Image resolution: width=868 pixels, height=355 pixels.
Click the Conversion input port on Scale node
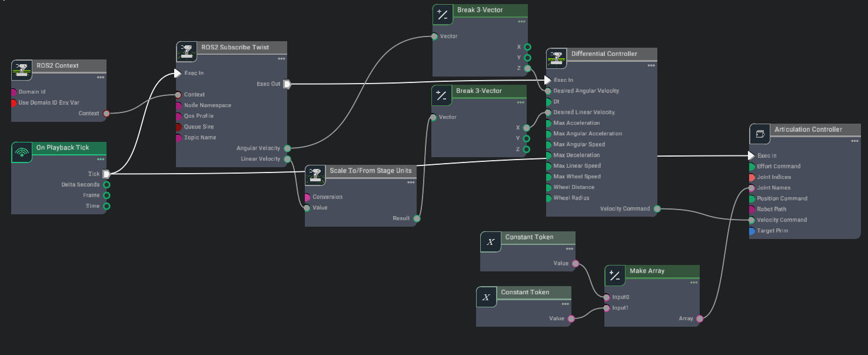[x=307, y=197]
